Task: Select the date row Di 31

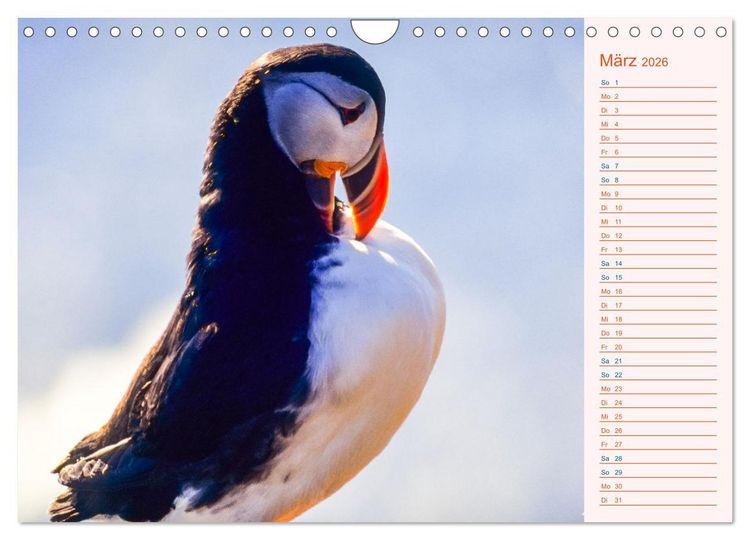Action: [x=658, y=499]
